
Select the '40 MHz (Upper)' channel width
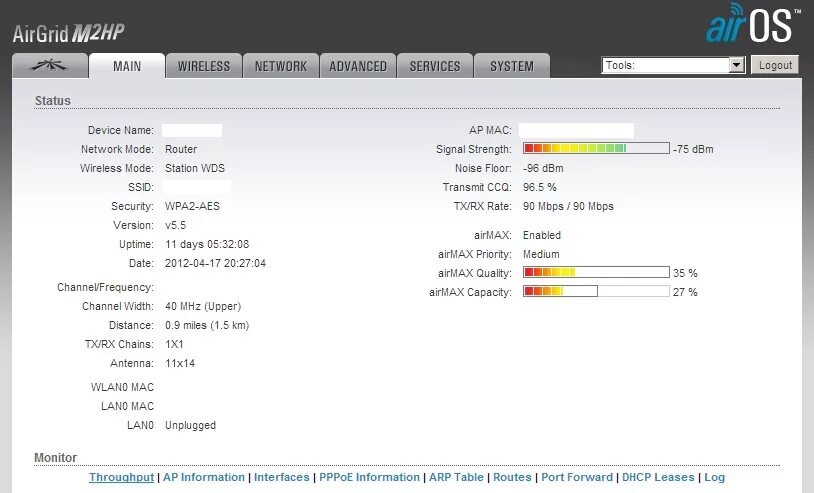(x=203, y=306)
